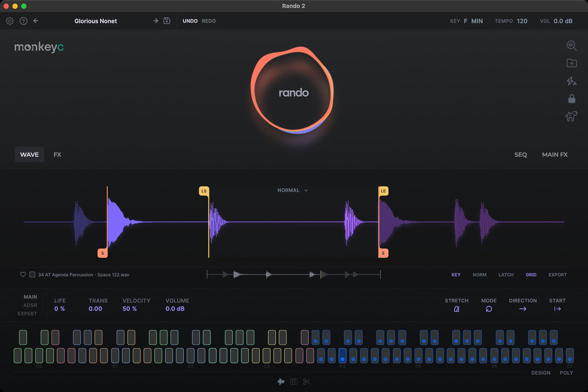Toggle the KEY option

pyautogui.click(x=456, y=275)
